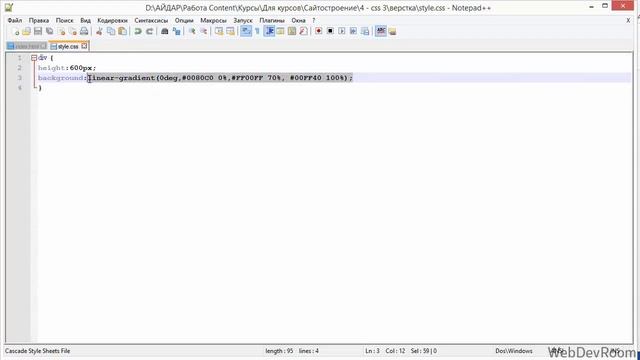Screen dimensions: 640x360
Task: Click line number 2 in margin
Action: (x=19, y=68)
